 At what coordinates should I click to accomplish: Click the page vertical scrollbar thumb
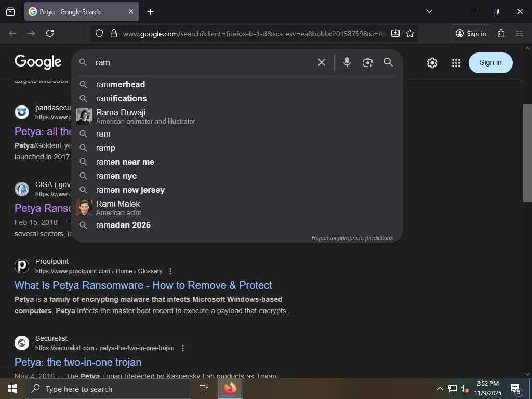coord(527,153)
